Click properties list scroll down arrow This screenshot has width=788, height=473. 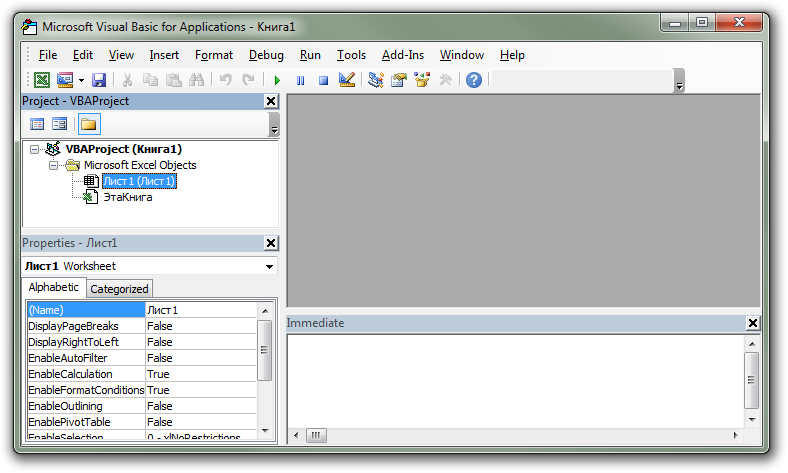[265, 431]
